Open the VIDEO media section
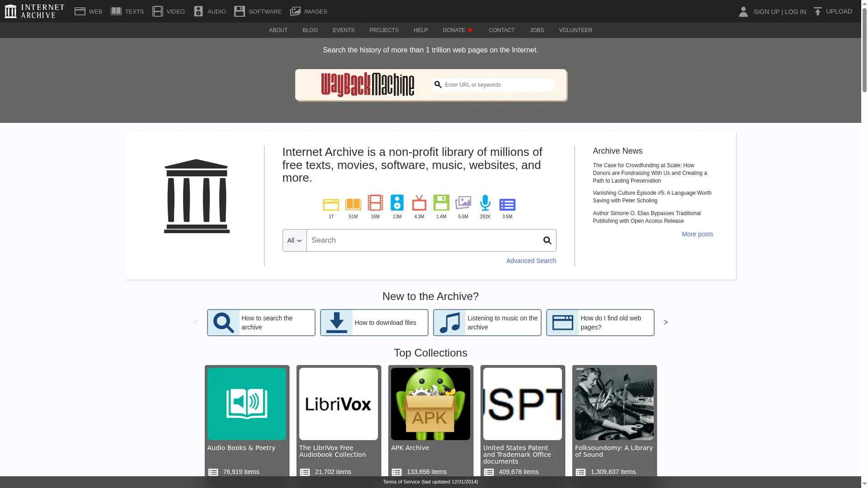The image size is (868, 488). click(x=169, y=11)
